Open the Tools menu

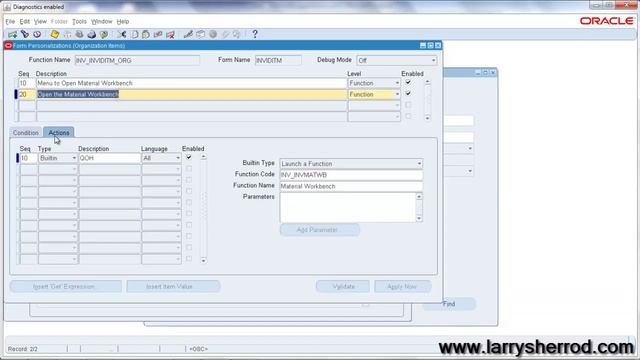(79, 22)
